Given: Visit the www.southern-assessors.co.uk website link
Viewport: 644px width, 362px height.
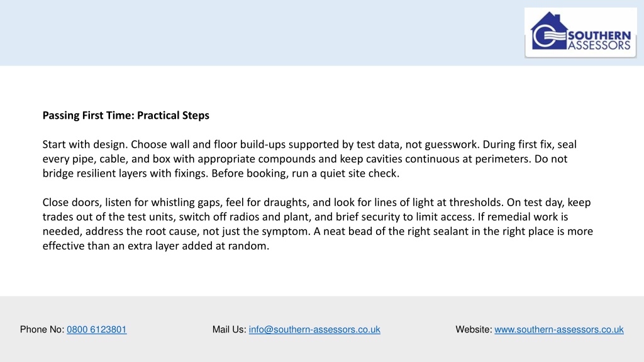Looking at the screenshot, I should pyautogui.click(x=559, y=329).
